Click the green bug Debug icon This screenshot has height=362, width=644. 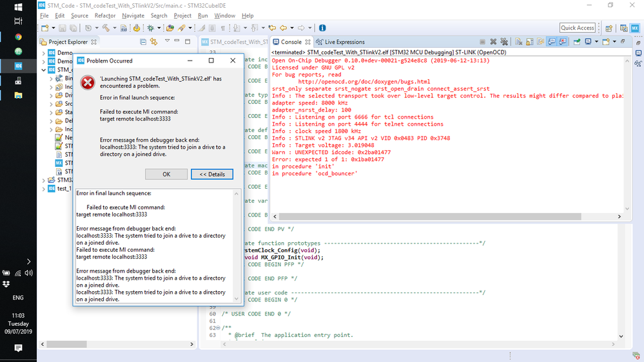pos(151,28)
